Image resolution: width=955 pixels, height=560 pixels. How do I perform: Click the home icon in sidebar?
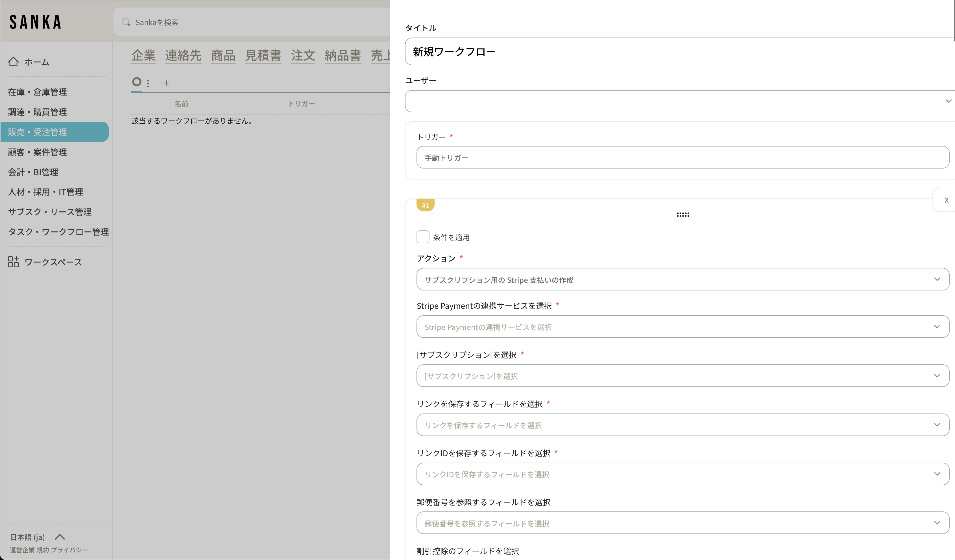[13, 61]
